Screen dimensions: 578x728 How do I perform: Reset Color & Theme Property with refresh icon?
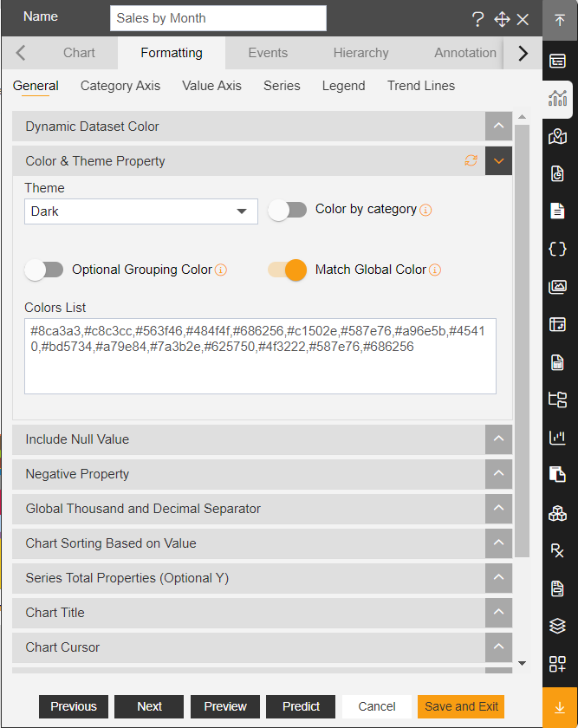(x=471, y=160)
